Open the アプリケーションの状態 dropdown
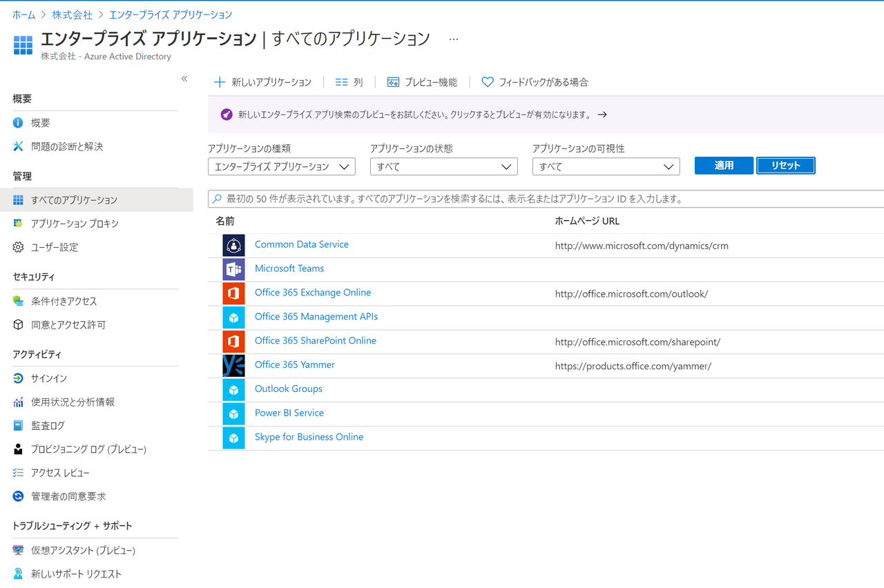This screenshot has height=588, width=884. pyautogui.click(x=444, y=166)
